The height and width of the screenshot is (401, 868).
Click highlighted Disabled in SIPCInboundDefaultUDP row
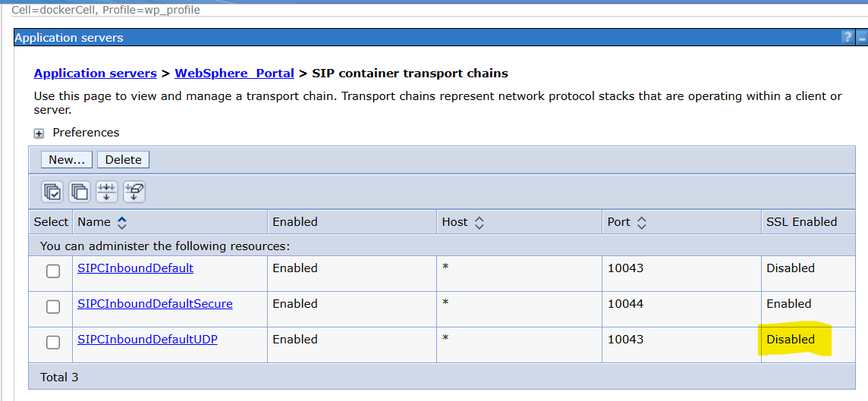[x=791, y=339]
